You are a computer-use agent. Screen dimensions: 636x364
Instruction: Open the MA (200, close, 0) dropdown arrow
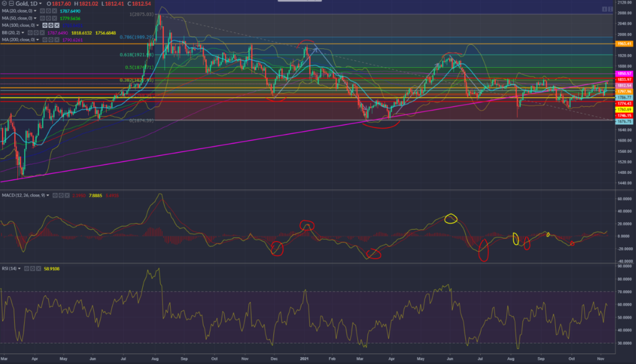(39, 39)
